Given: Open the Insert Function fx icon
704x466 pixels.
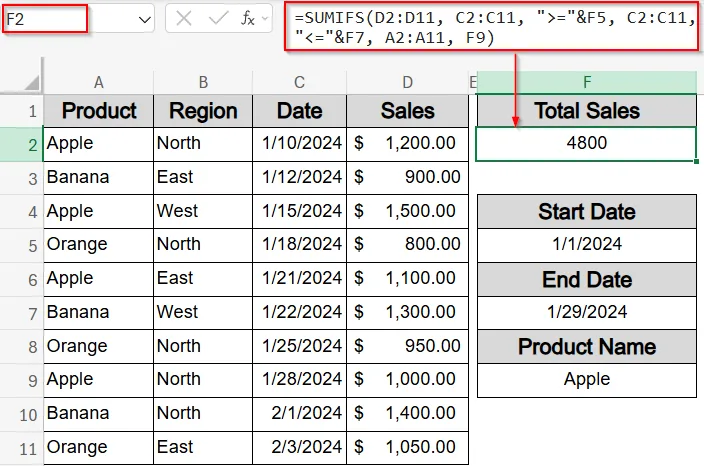Looking at the screenshot, I should pyautogui.click(x=248, y=18).
